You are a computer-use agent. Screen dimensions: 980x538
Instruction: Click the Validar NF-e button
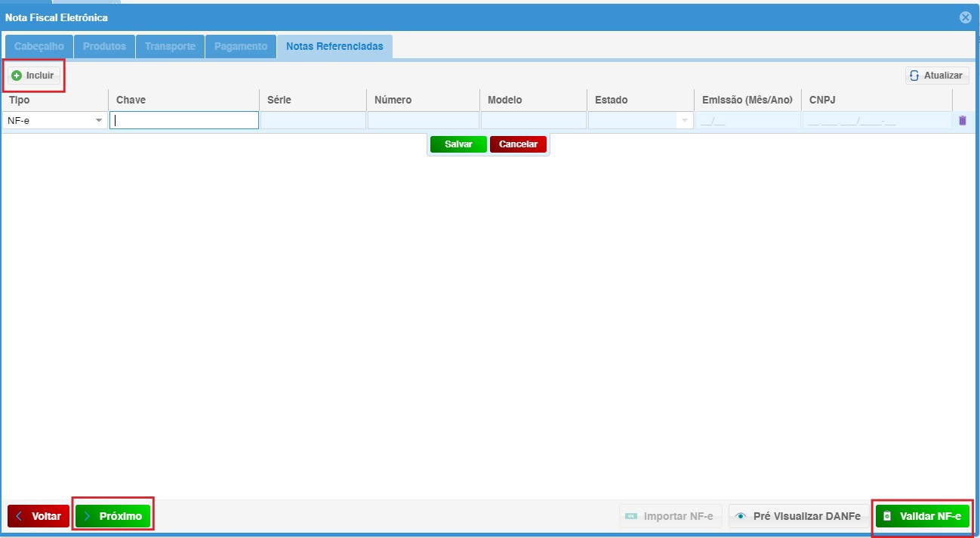pos(922,517)
